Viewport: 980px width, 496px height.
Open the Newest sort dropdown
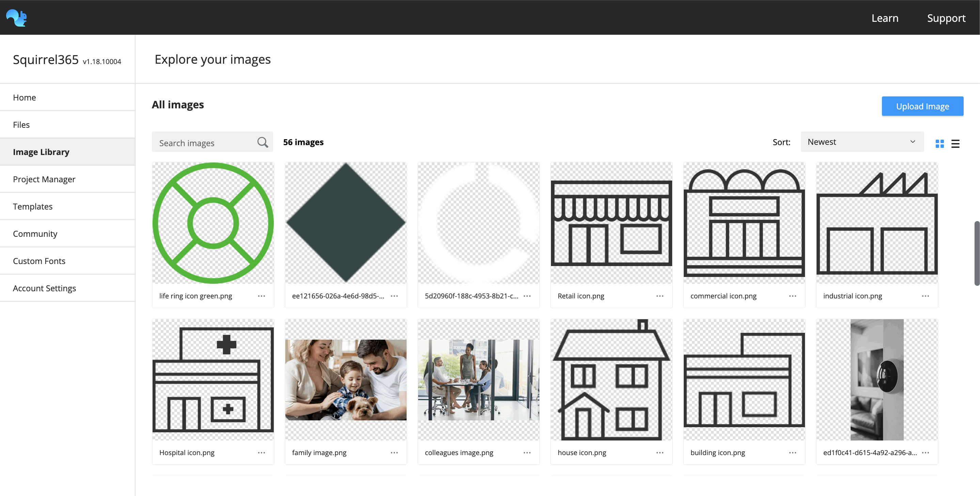pos(862,142)
